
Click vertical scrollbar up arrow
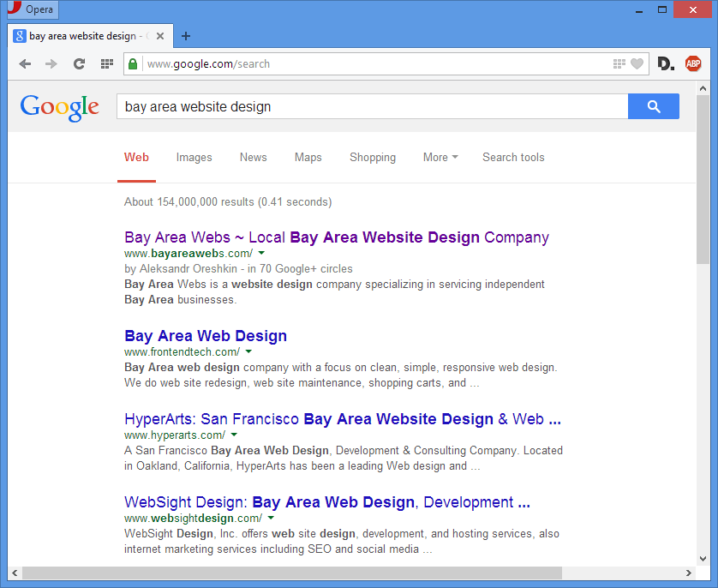[x=703, y=87]
